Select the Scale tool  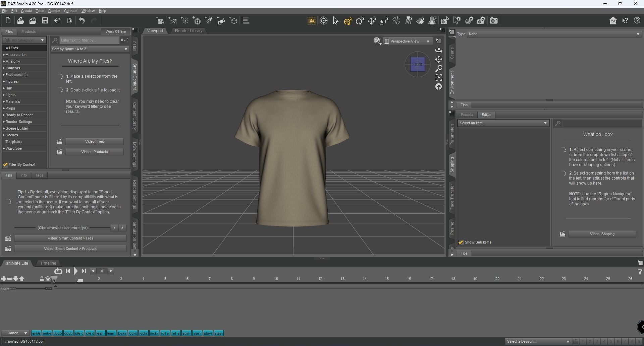pos(384,21)
